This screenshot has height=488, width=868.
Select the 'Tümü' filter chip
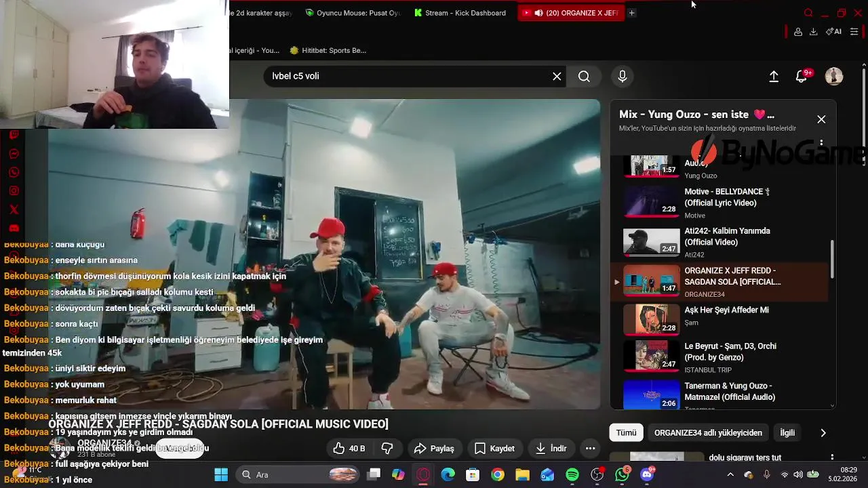[626, 432]
